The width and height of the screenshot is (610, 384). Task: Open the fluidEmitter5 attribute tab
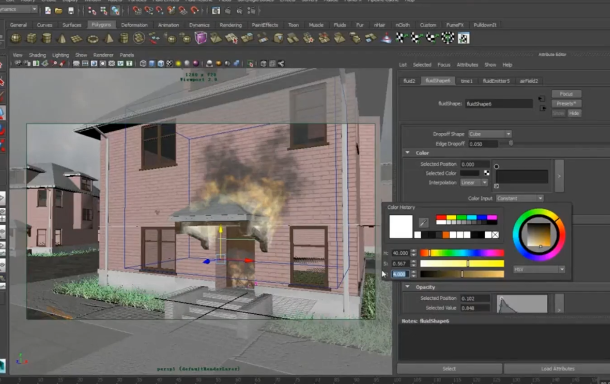(x=496, y=81)
